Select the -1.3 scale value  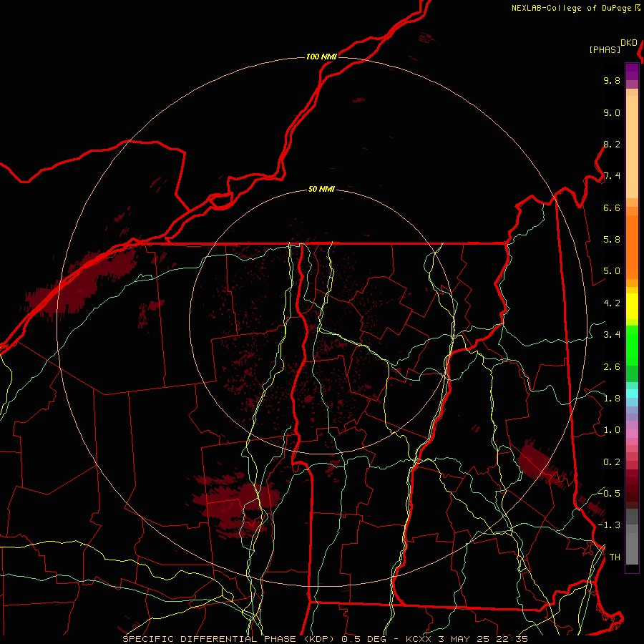(609, 525)
